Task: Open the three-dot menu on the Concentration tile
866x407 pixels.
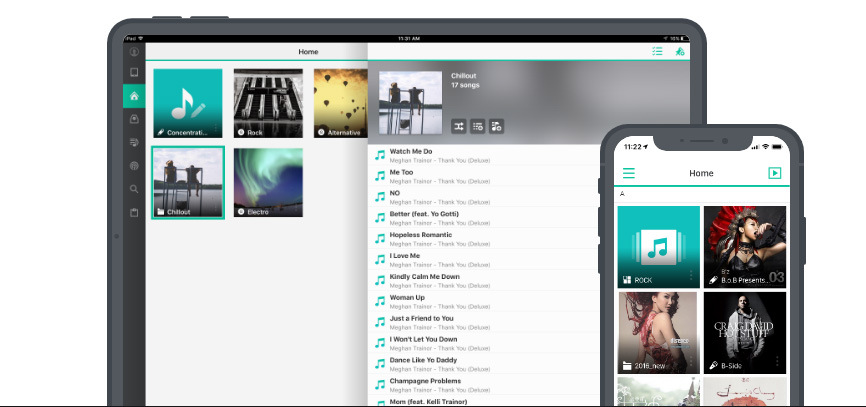Action: [216, 130]
